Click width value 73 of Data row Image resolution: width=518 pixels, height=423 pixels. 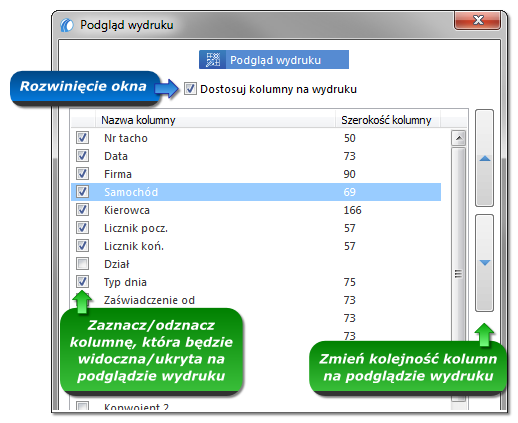tap(350, 156)
